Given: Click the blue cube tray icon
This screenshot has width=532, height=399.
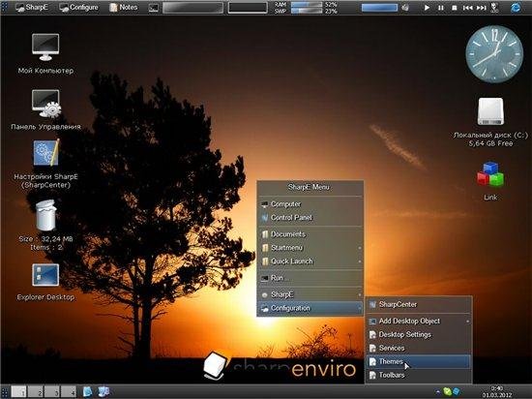Looking at the screenshot, I should click(x=457, y=392).
